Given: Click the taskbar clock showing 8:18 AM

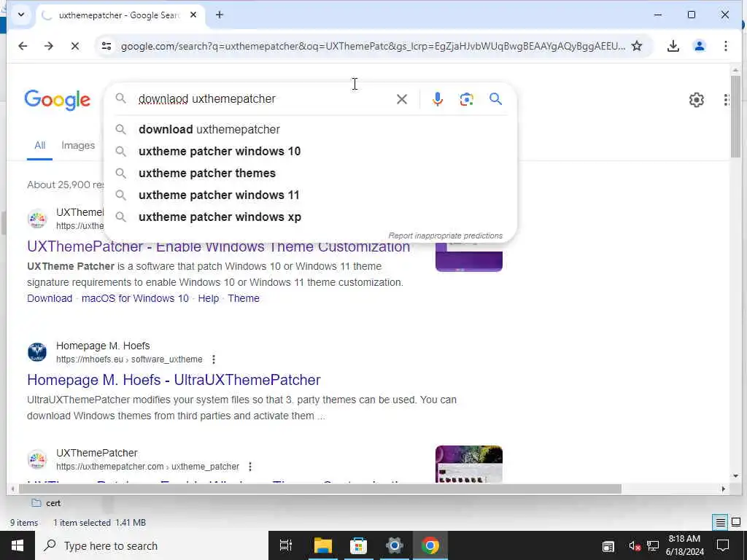Looking at the screenshot, I should (684, 545).
